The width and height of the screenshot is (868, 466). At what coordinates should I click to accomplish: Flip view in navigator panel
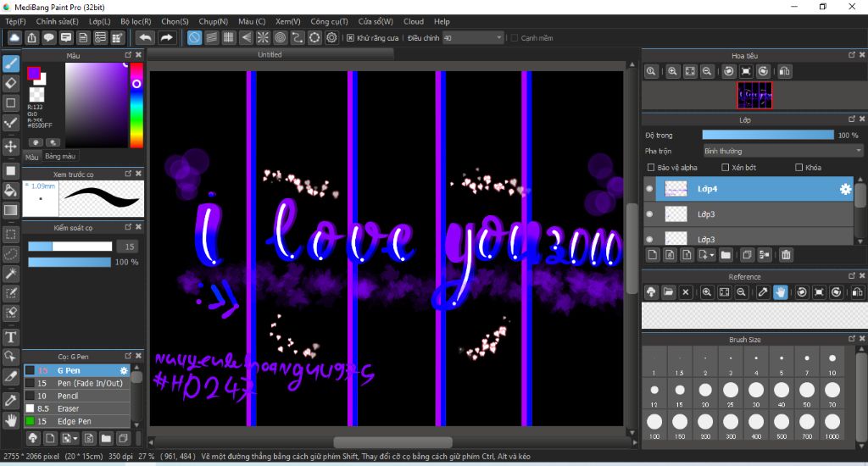click(784, 71)
